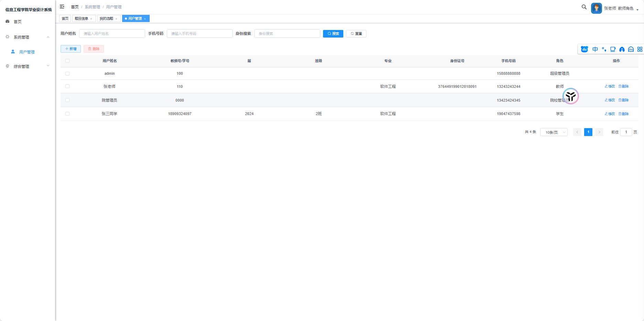Toggle Chinese input mode 中 icon

(x=595, y=49)
